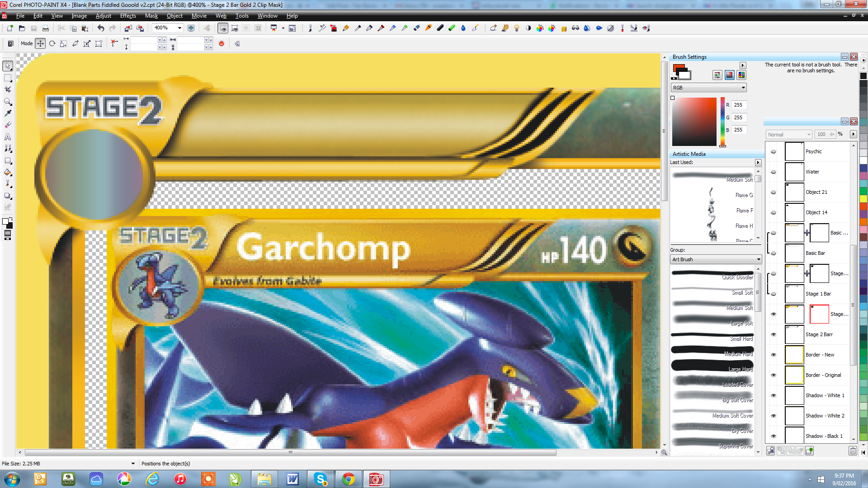868x488 pixels.
Task: Click the New document icon
Action: click(x=10, y=28)
